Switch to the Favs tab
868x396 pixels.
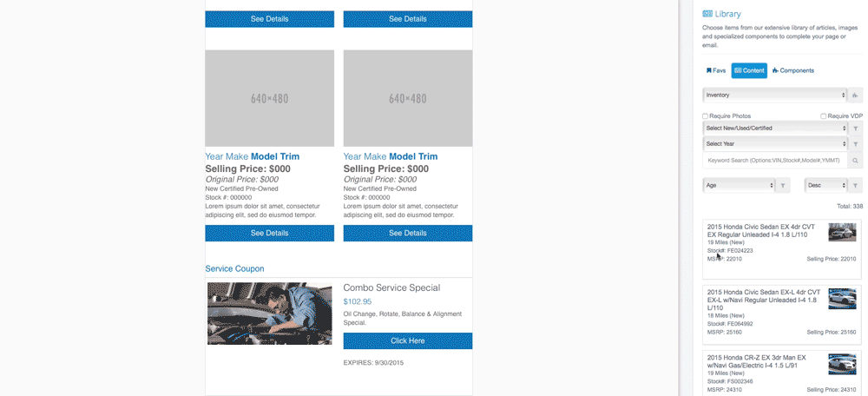[x=716, y=70]
